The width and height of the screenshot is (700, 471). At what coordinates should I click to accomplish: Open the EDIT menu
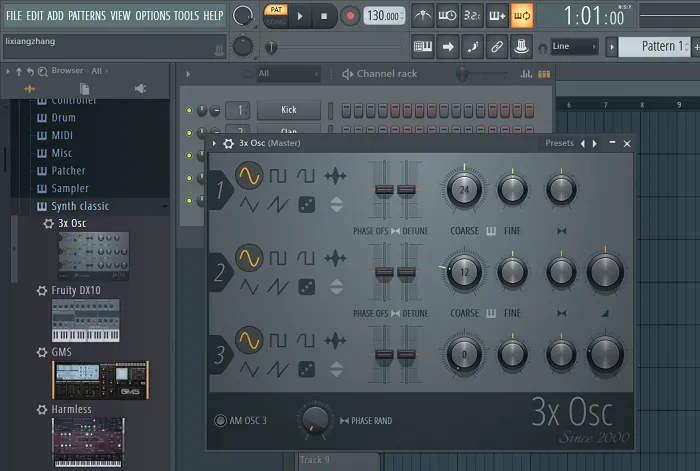point(35,16)
